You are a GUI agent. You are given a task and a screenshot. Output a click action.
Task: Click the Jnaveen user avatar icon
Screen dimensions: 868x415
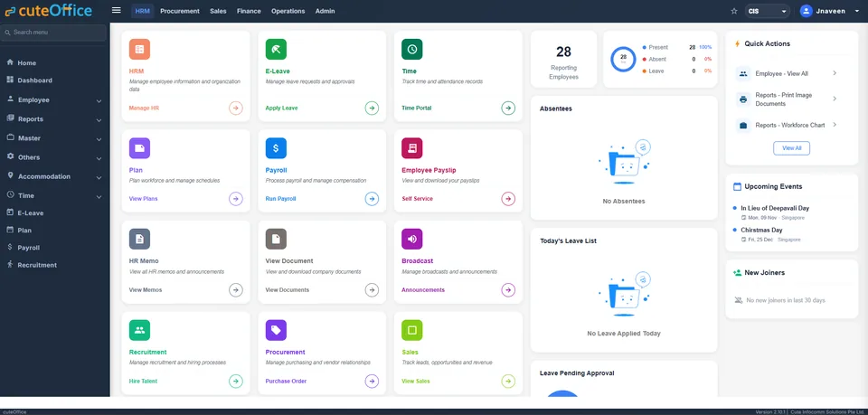(806, 11)
